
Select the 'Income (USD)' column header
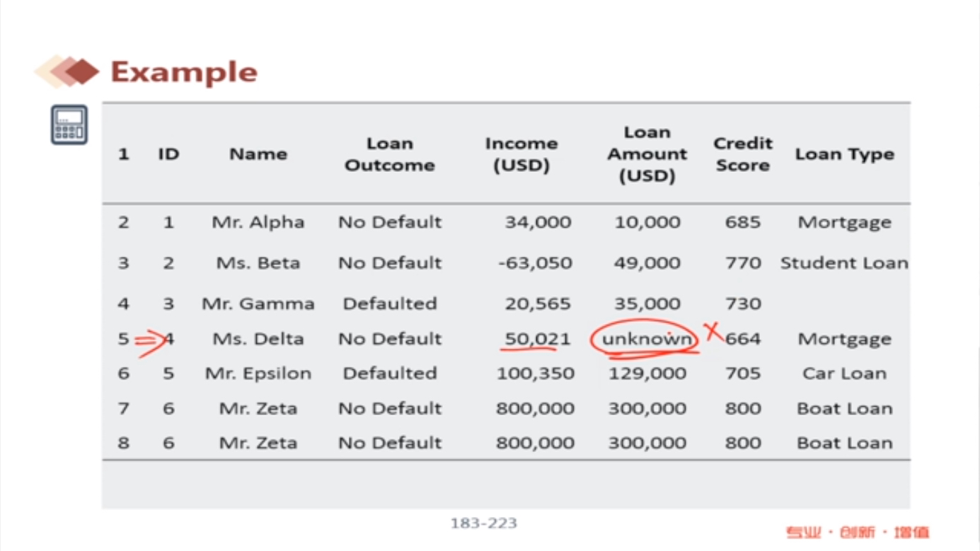[521, 154]
